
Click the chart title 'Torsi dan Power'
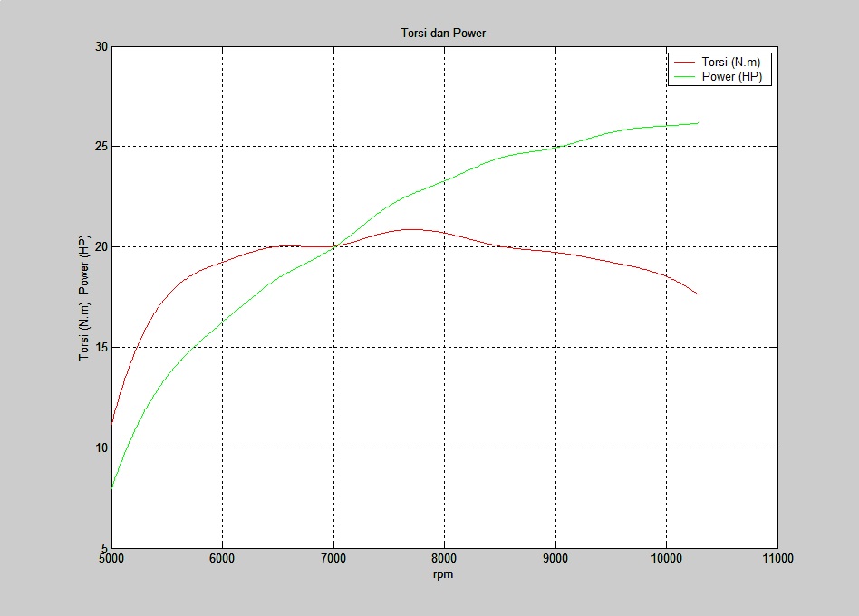pos(444,34)
